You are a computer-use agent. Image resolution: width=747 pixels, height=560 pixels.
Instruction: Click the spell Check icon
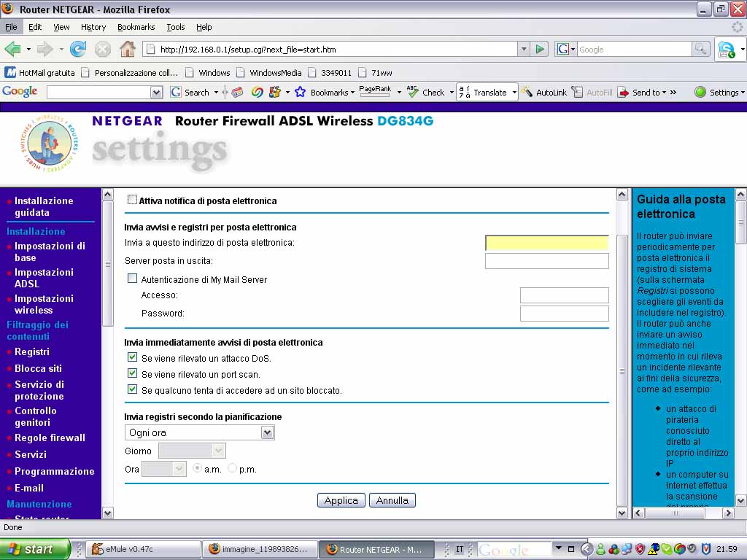coord(413,92)
